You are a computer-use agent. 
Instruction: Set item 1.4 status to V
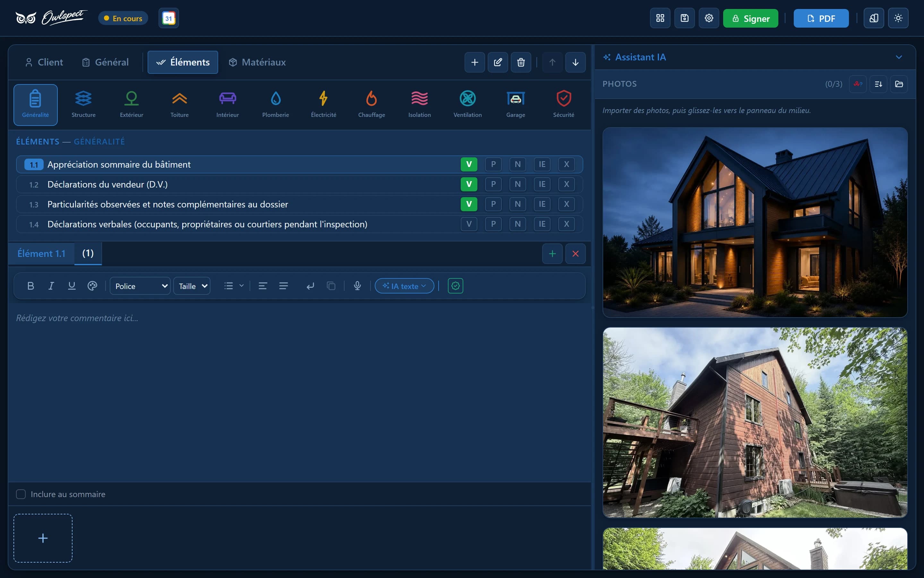[x=469, y=224]
